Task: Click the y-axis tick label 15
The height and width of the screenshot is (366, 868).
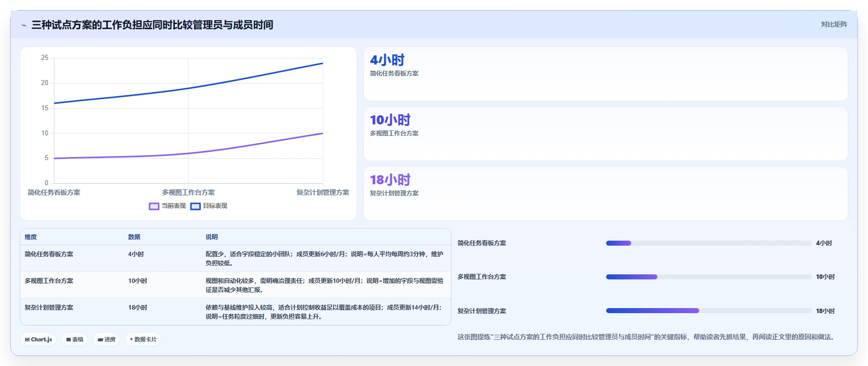Action: (45, 108)
